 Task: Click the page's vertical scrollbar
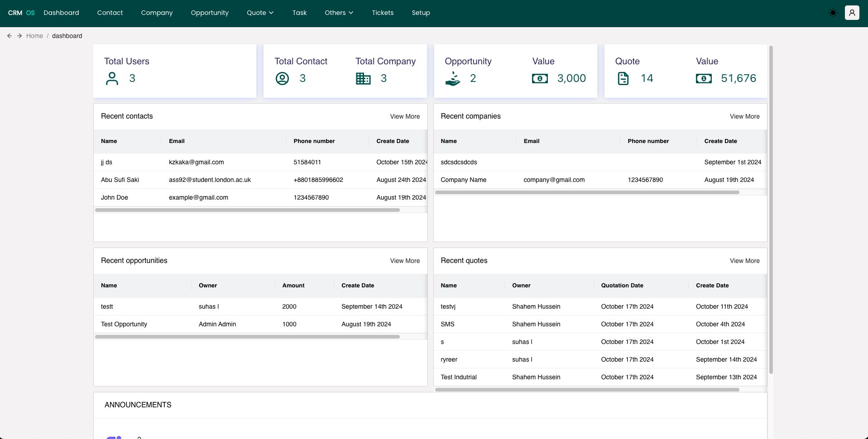[x=771, y=208]
